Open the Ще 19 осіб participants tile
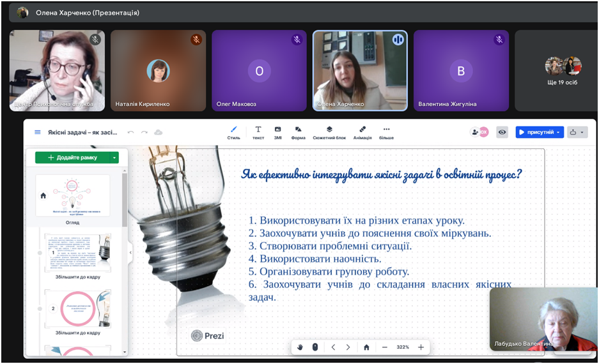599x364 pixels. (556, 71)
